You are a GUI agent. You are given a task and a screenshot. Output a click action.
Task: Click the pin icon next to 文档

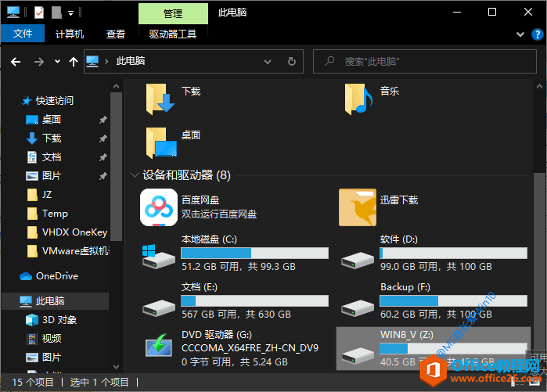tap(103, 157)
